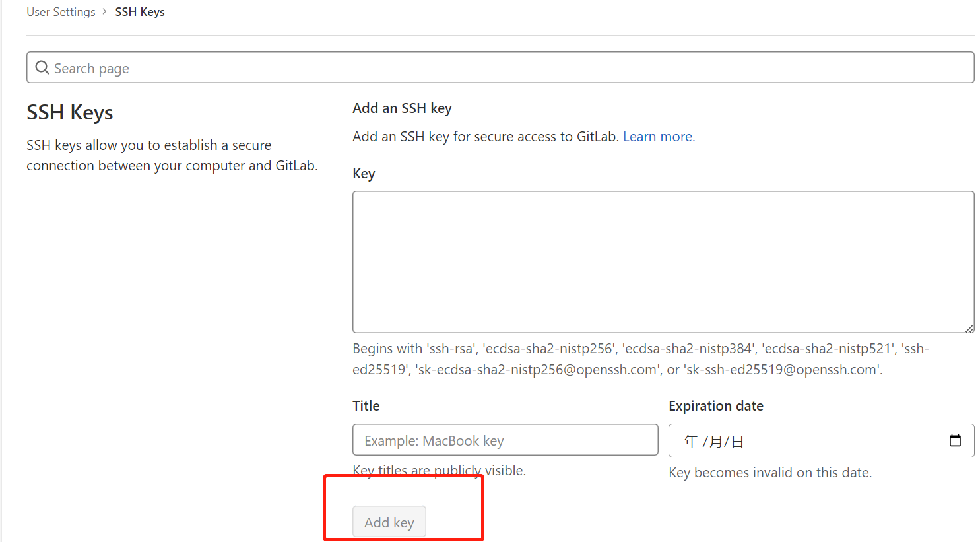Click the 'Begins with ssh-rsa' help text
This screenshot has width=980, height=542.
(641, 359)
